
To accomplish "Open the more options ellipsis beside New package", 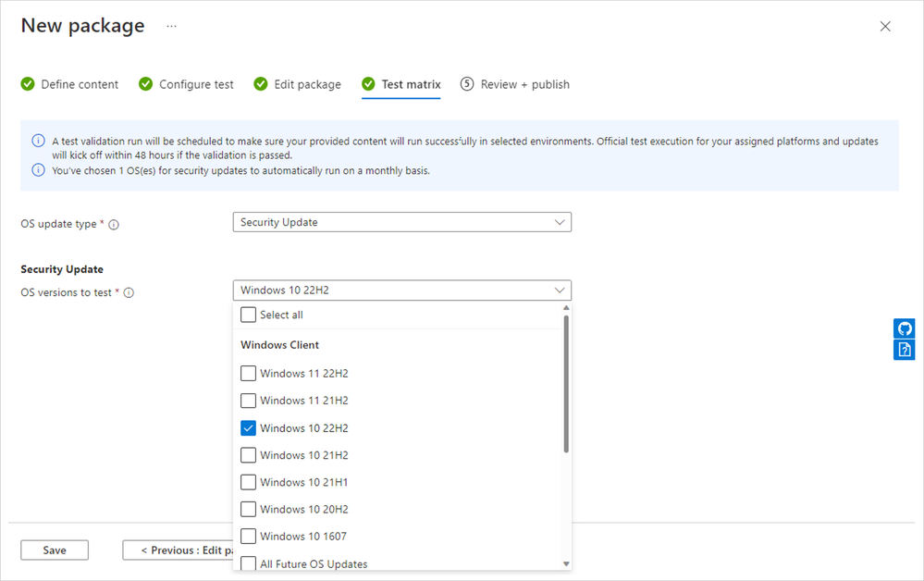I will click(x=171, y=27).
